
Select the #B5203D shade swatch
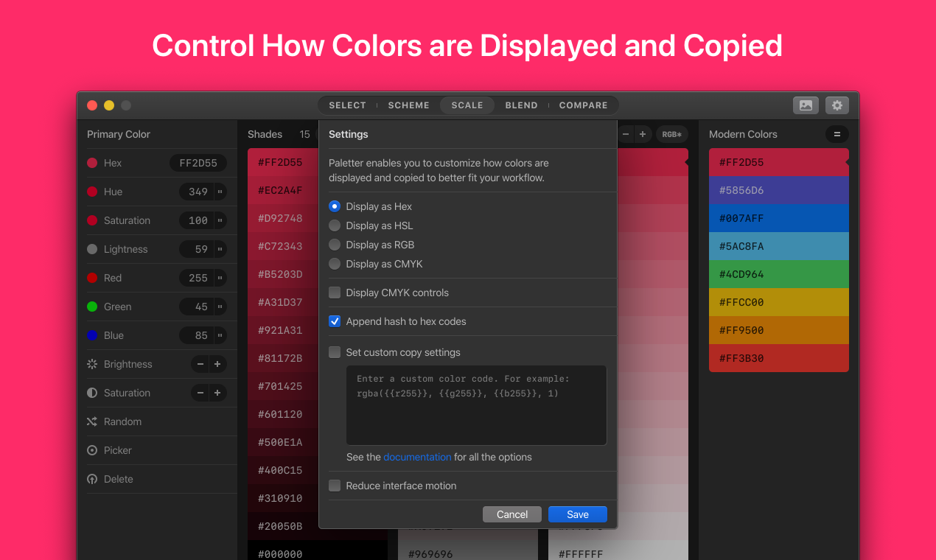[x=284, y=274]
